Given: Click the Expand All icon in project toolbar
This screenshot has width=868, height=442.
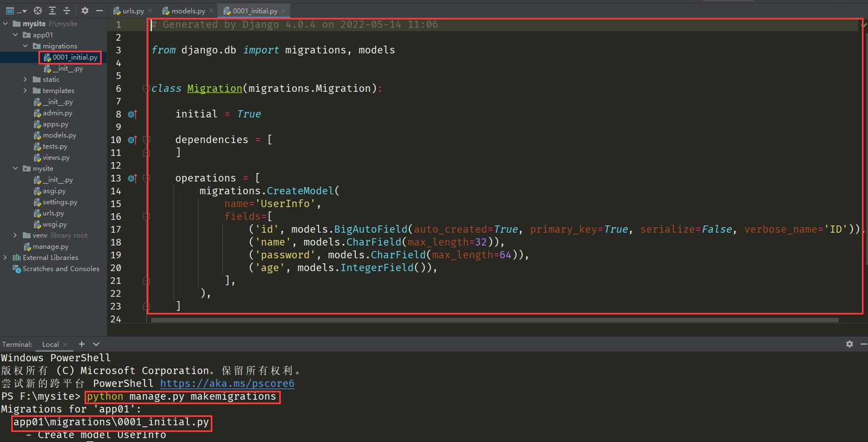Looking at the screenshot, I should click(52, 11).
